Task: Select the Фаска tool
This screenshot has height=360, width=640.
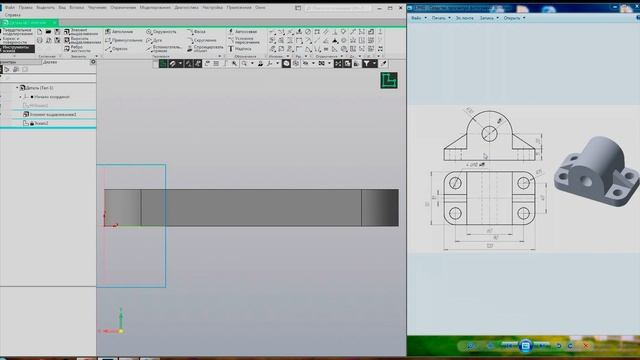Action: pos(196,31)
